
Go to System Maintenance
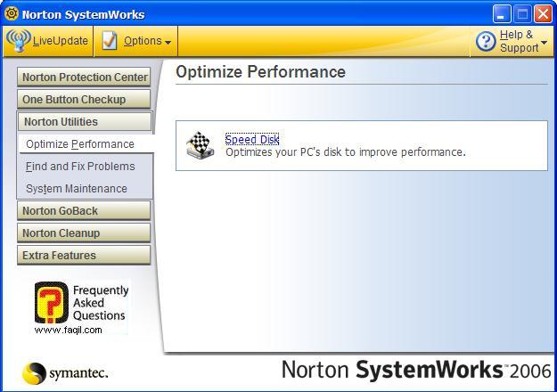[77, 189]
